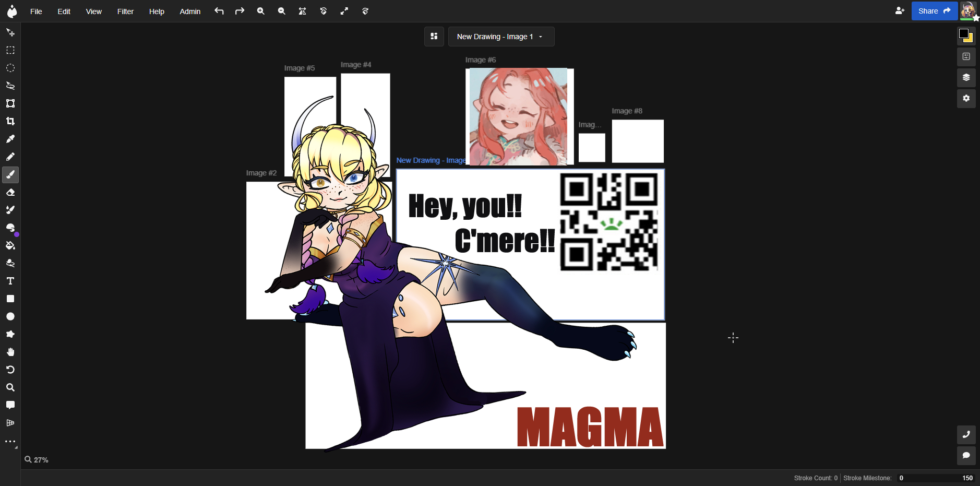Select the Text tool
This screenshot has height=486, width=980.
pos(10,281)
